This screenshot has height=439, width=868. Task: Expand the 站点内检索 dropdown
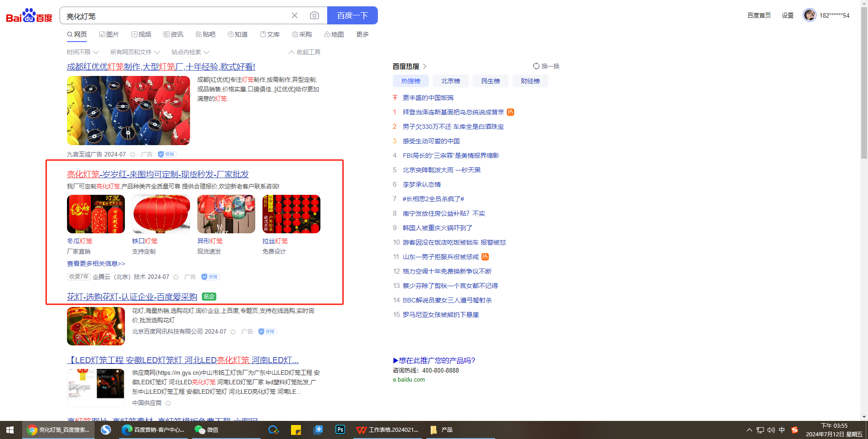coord(190,52)
